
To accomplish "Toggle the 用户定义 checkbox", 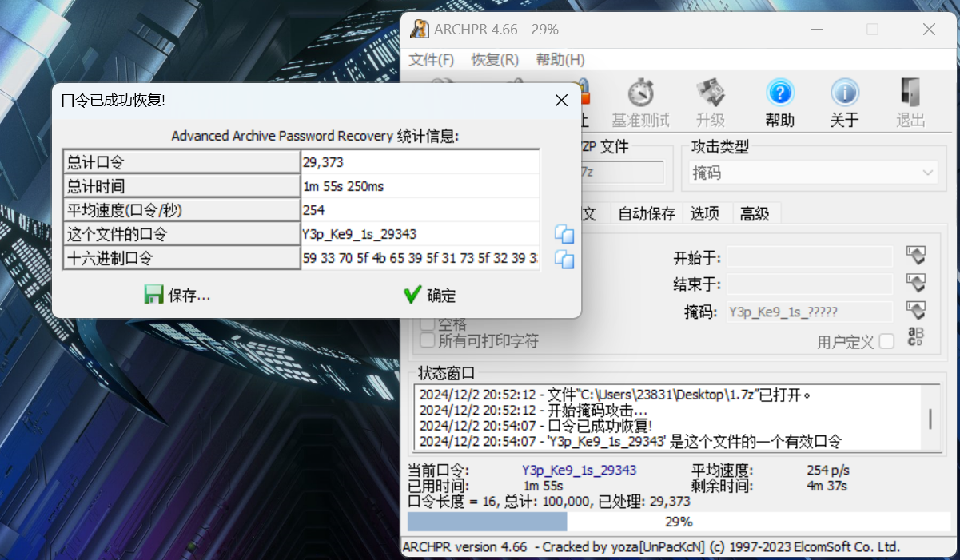I will 886,342.
